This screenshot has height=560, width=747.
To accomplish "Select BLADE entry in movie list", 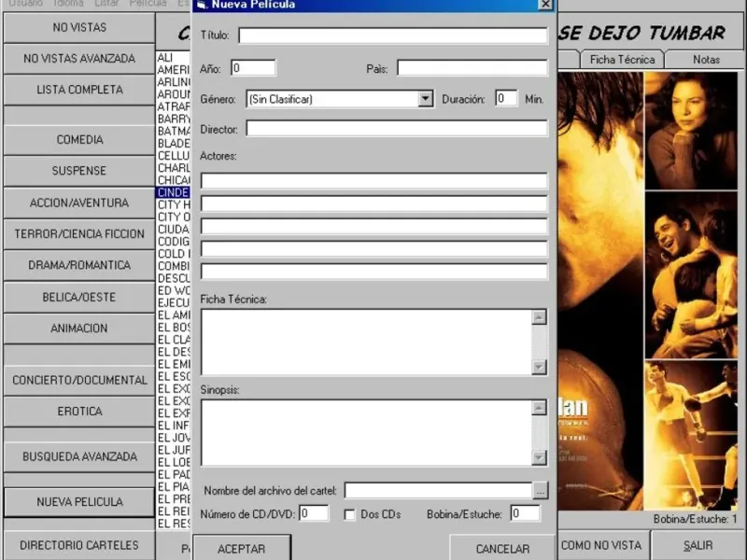I will click(x=173, y=144).
